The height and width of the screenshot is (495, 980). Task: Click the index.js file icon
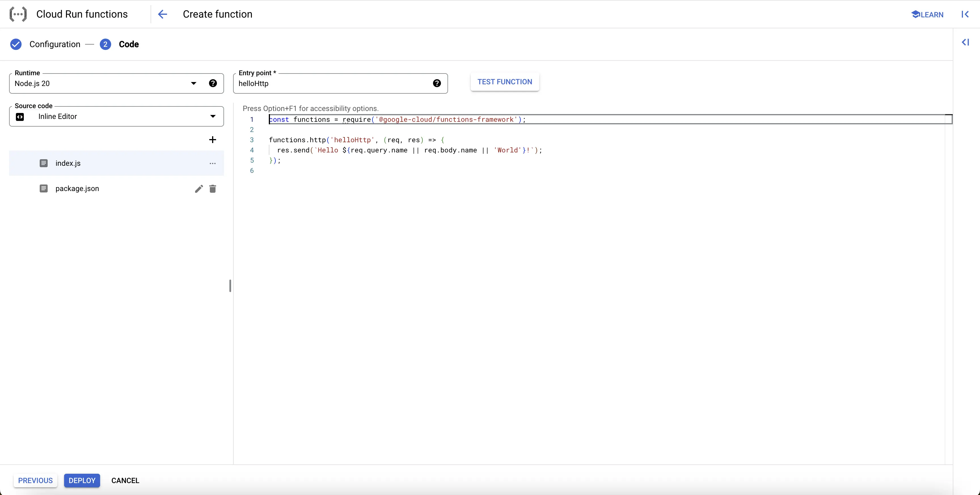coord(44,163)
